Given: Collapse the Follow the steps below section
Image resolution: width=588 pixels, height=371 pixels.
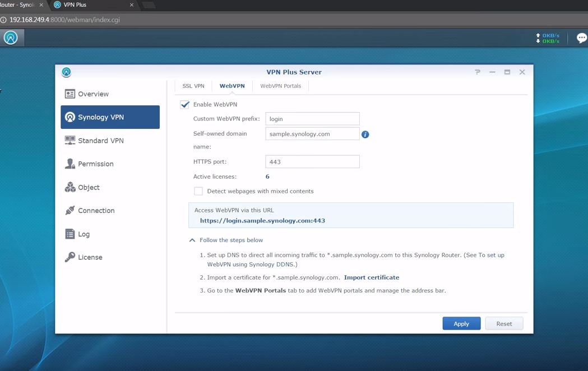Looking at the screenshot, I should (192, 240).
